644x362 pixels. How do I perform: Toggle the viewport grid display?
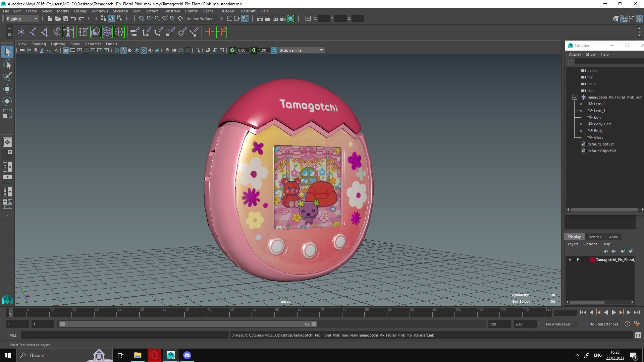[66, 50]
